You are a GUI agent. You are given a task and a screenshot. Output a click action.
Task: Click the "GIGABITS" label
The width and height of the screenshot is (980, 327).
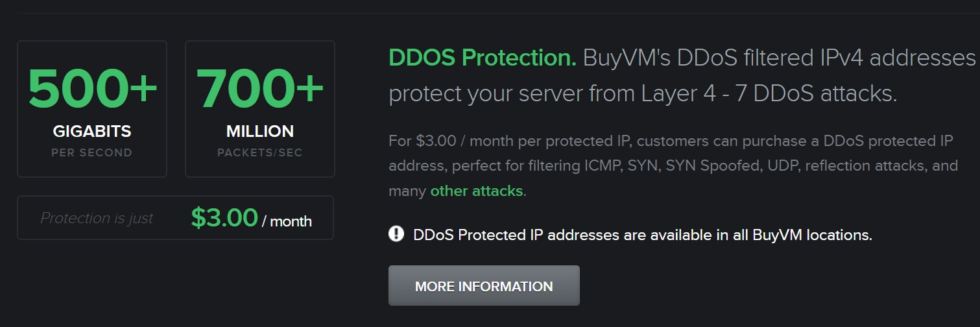92,131
